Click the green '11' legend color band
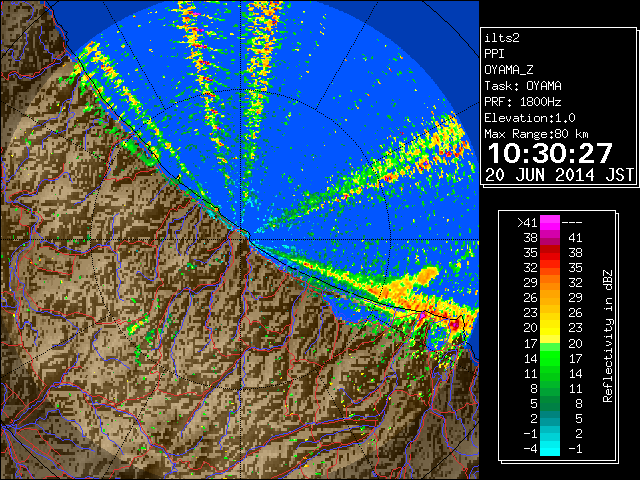Image resolution: width=640 pixels, height=480 pixels. pyautogui.click(x=550, y=373)
